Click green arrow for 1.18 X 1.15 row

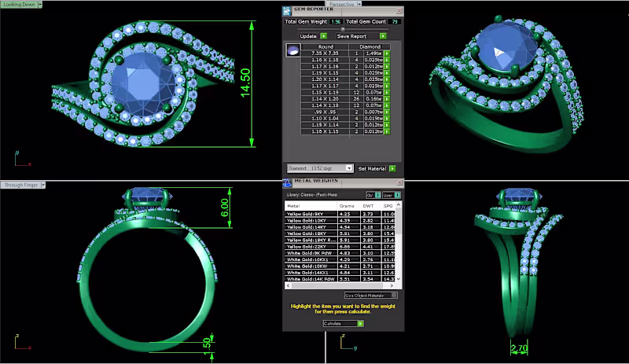(x=387, y=131)
